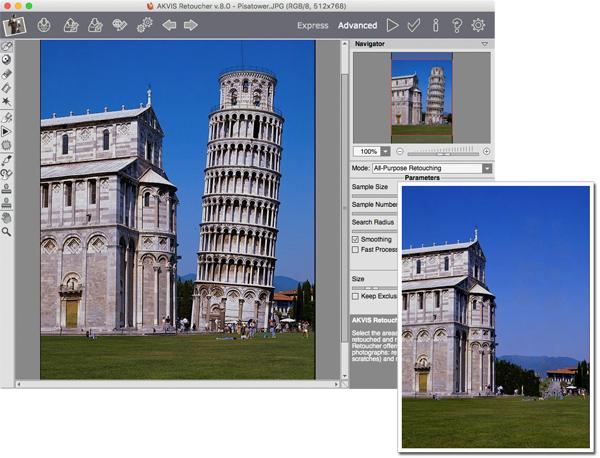The width and height of the screenshot is (600, 458).
Task: Select the Zoom magnifier tool
Action: 7,231
